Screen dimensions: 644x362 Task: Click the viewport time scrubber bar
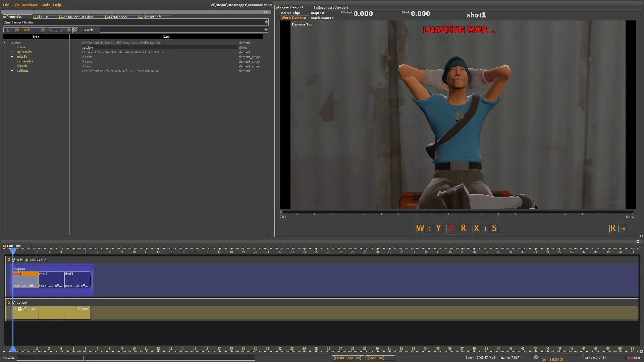tap(456, 212)
